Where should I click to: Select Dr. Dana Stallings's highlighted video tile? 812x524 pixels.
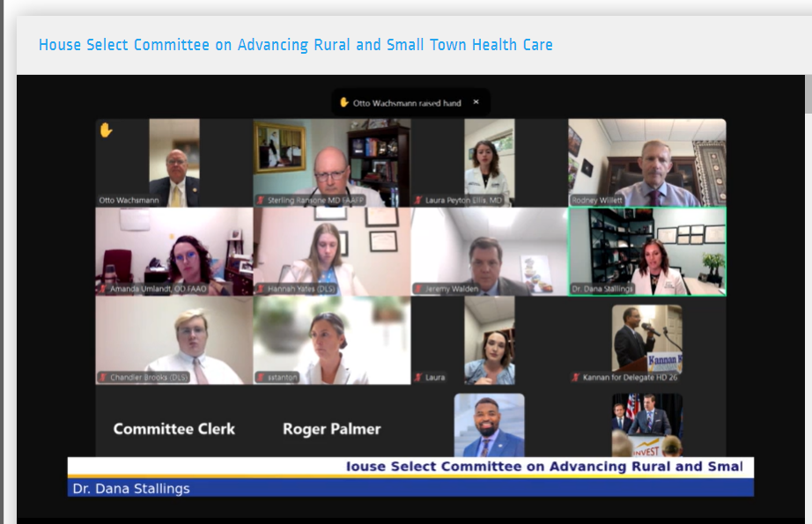click(x=646, y=252)
